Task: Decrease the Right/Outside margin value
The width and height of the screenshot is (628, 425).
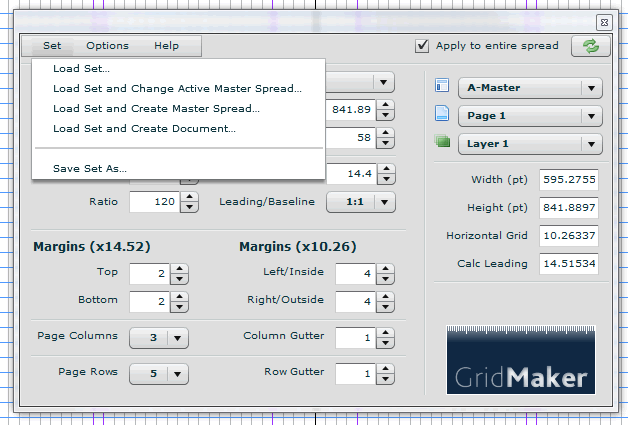Action: (385, 307)
